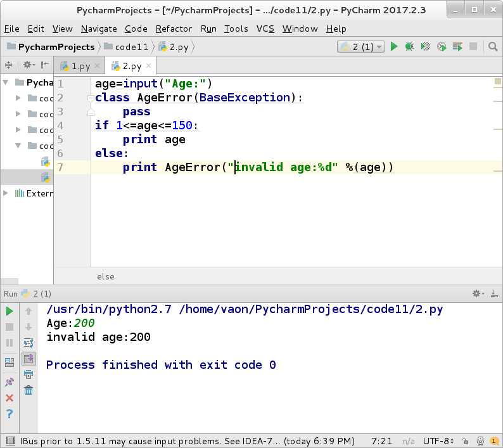Image resolution: width=503 pixels, height=448 pixels.
Task: Click fold end marker at line 3
Action: pyautogui.click(x=91, y=112)
